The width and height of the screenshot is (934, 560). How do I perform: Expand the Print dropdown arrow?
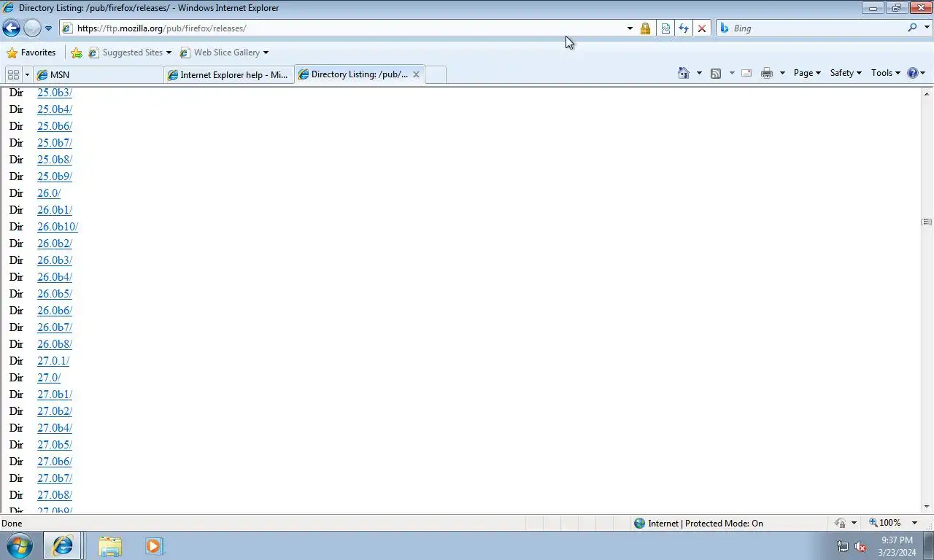tap(782, 73)
